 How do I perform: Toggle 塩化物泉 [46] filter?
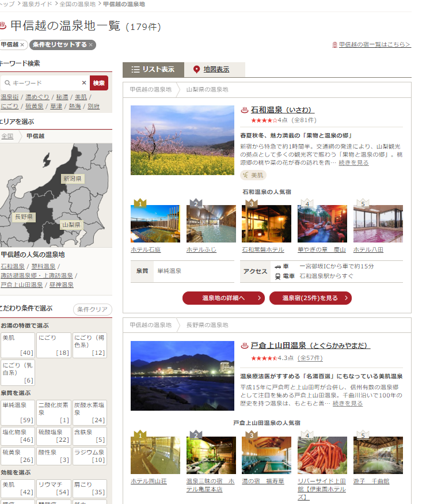pos(18,436)
